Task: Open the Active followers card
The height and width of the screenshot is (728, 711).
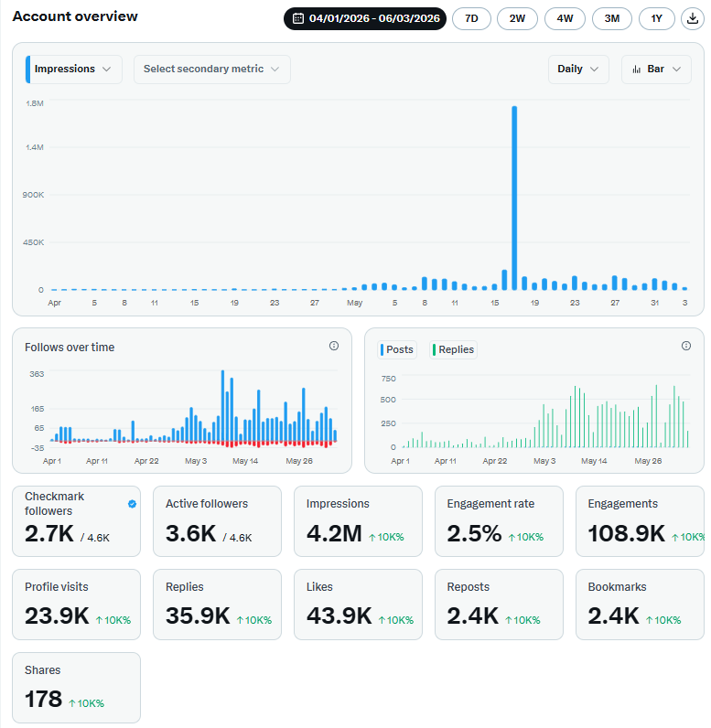Action: (x=218, y=521)
